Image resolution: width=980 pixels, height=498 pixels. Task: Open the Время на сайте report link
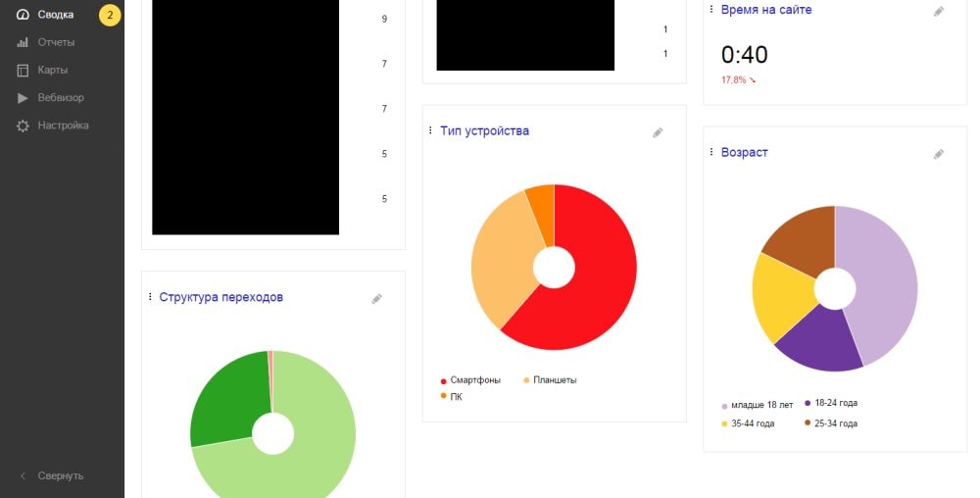point(766,10)
